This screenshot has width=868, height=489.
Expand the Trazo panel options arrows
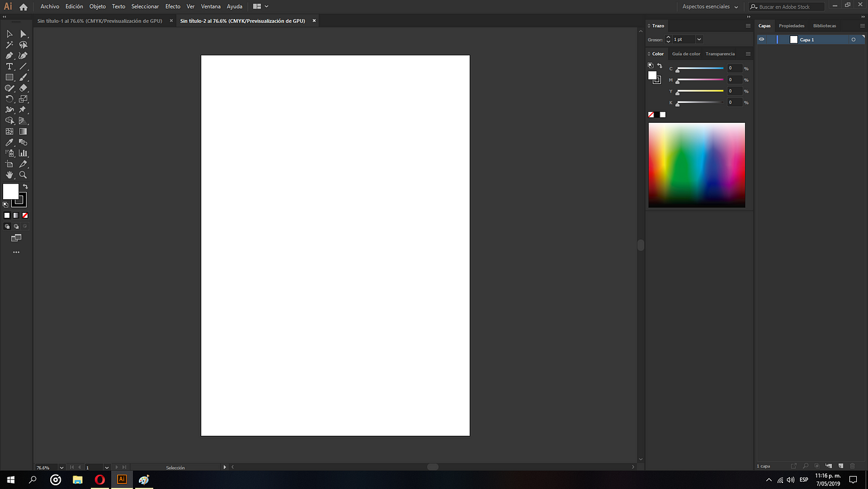(x=649, y=26)
